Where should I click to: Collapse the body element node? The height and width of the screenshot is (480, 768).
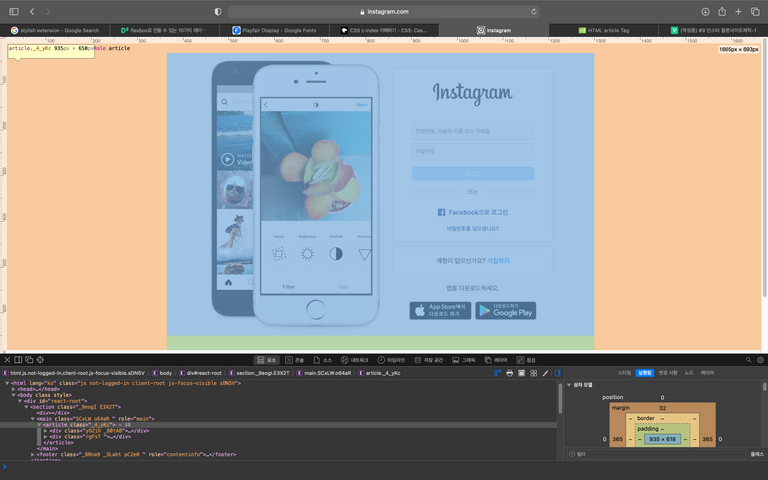[13, 395]
